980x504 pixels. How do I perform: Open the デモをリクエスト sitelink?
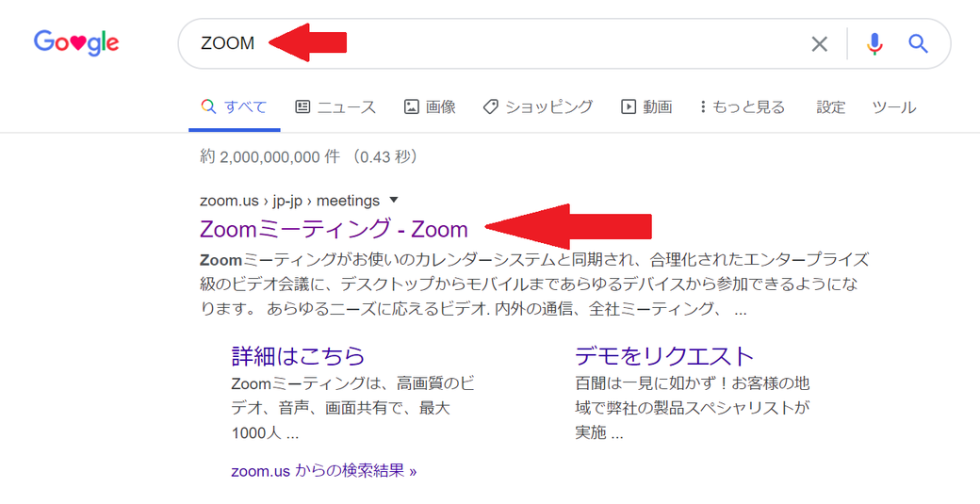664,355
